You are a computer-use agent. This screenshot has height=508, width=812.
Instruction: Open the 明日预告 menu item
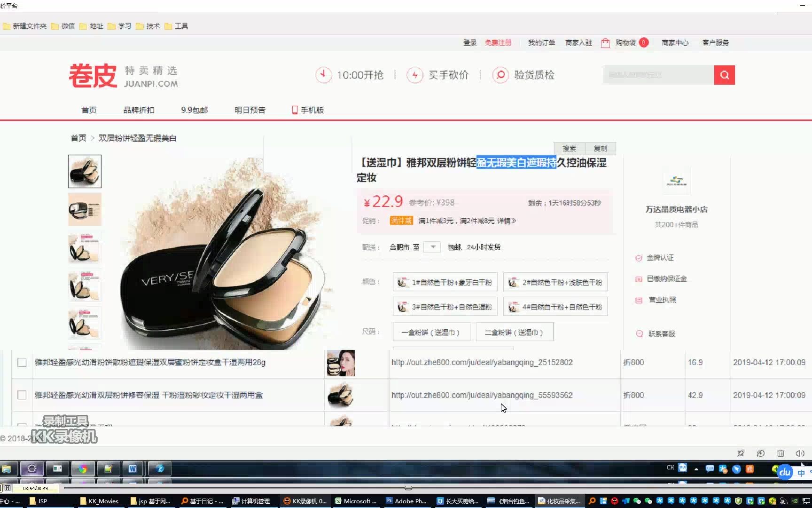pos(250,110)
